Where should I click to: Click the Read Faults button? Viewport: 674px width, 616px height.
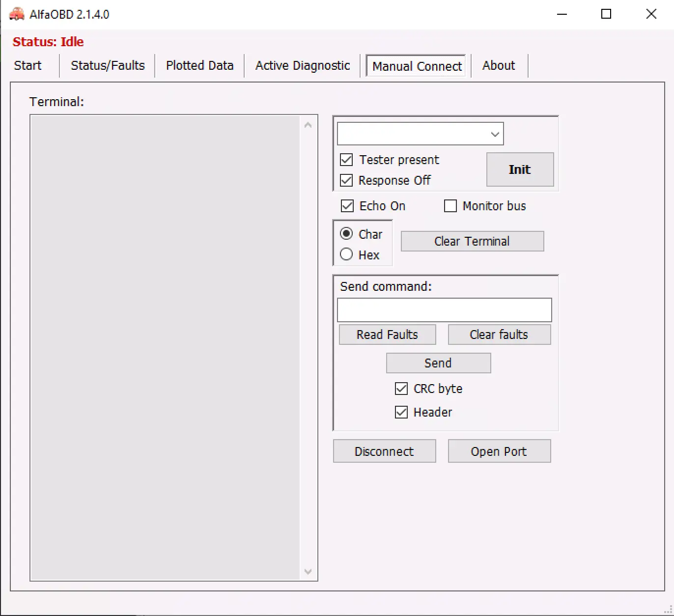pos(387,335)
